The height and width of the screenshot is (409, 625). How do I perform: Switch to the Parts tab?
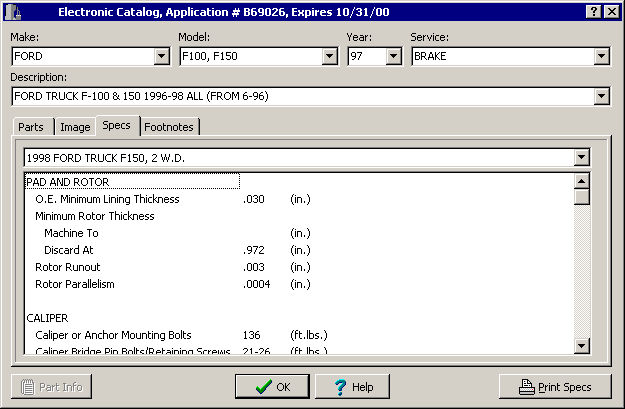(31, 127)
